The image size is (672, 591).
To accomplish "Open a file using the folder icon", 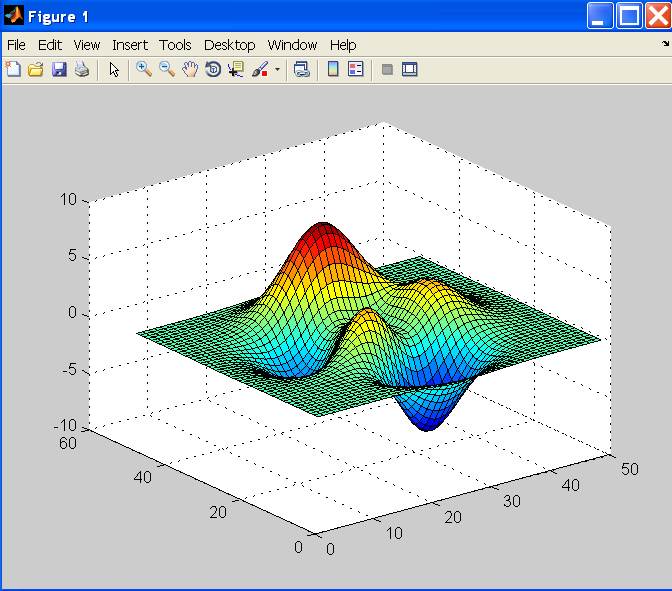I will point(35,70).
